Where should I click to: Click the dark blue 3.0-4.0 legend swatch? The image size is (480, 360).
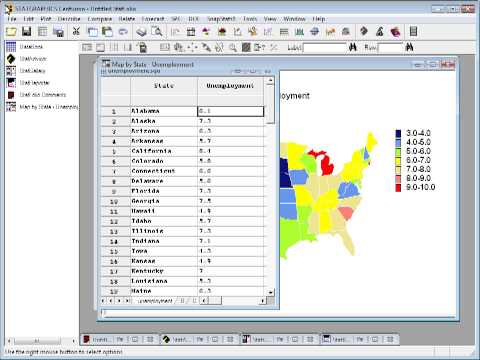coord(398,133)
